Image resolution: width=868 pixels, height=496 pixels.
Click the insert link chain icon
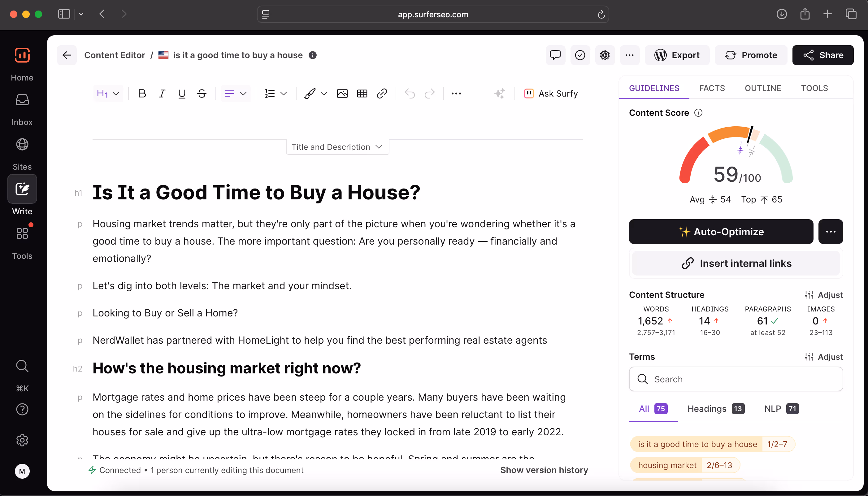pos(382,93)
